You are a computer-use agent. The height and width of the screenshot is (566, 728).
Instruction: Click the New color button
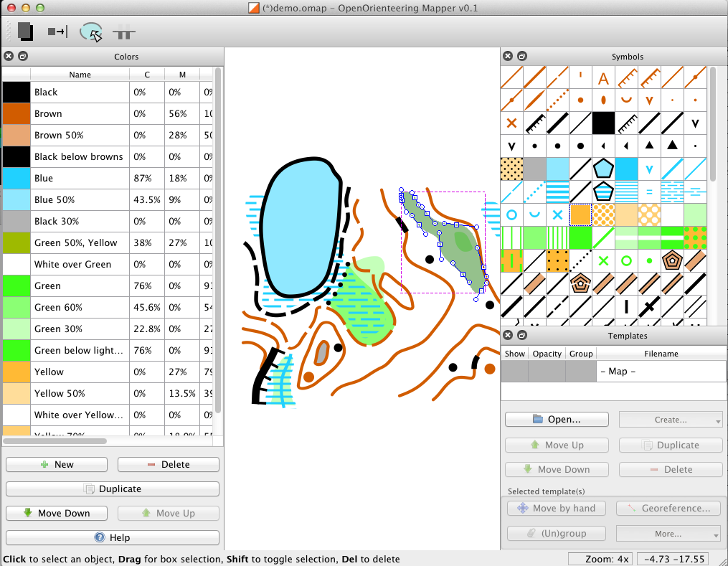point(57,464)
